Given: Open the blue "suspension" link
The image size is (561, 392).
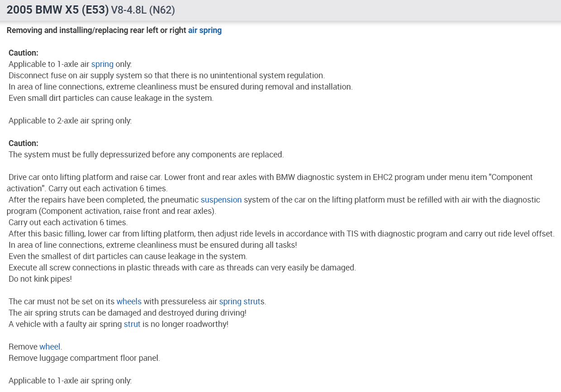Looking at the screenshot, I should tap(221, 200).
